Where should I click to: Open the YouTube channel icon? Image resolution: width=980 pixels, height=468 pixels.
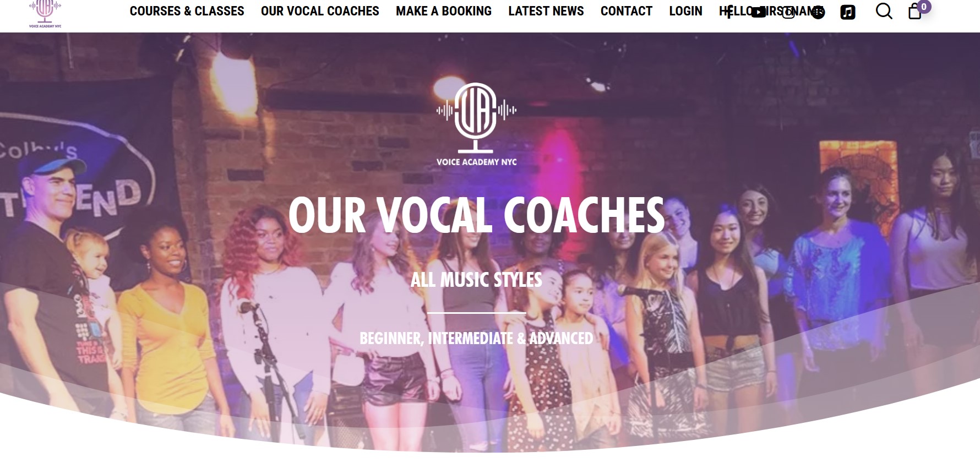pyautogui.click(x=759, y=12)
